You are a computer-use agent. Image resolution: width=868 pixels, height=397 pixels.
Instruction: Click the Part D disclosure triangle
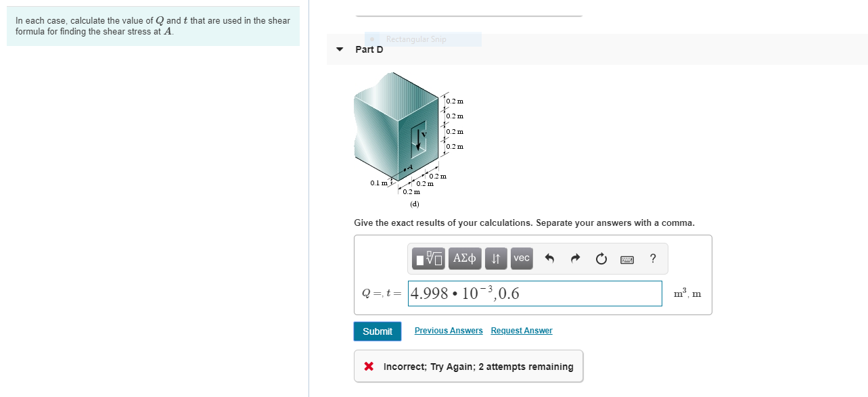[x=339, y=49]
